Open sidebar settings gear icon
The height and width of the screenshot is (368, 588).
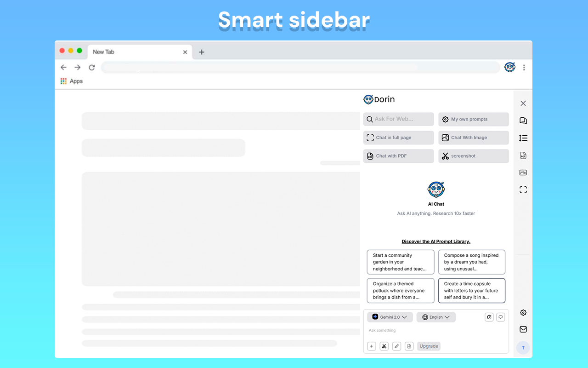pyautogui.click(x=523, y=313)
